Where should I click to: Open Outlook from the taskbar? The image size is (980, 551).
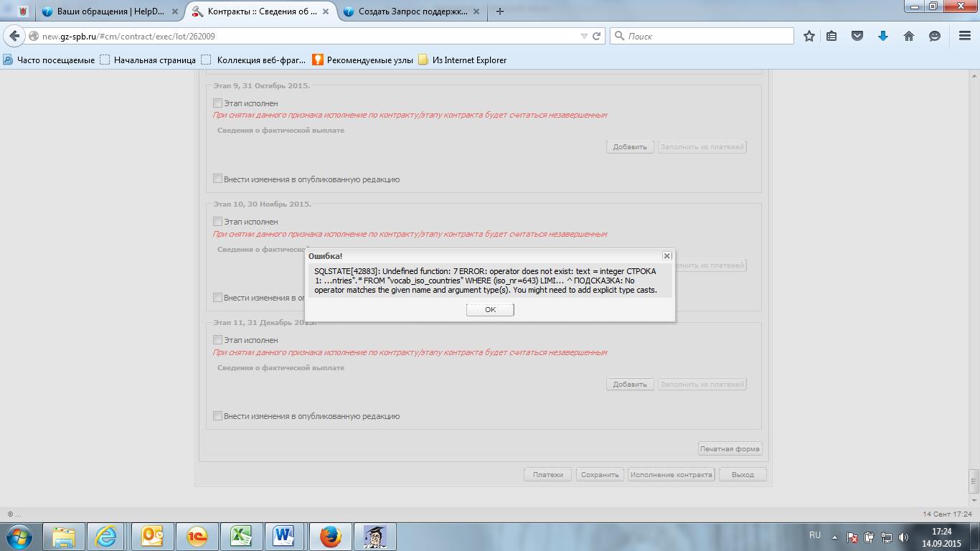pos(153,537)
